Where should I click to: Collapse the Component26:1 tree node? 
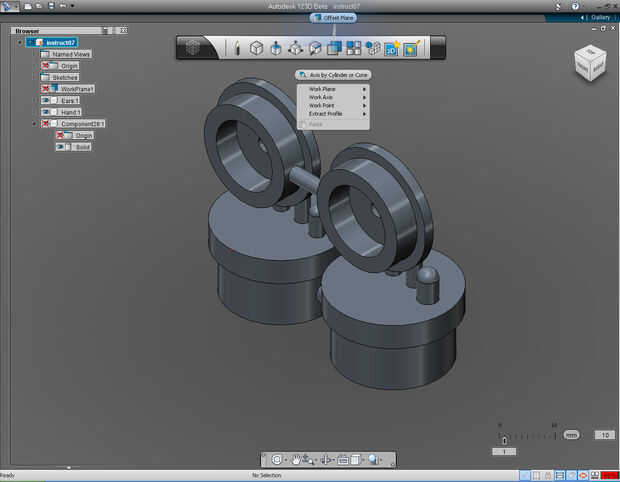36,124
